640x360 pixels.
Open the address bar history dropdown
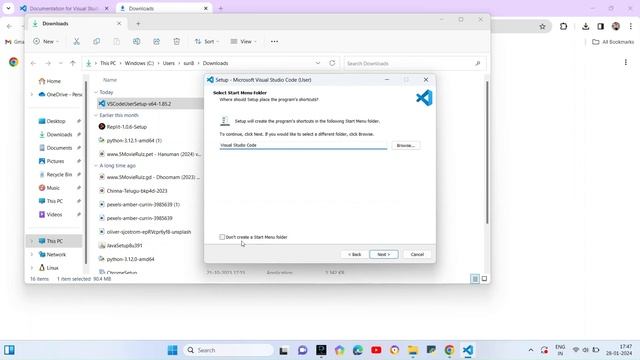pos(318,63)
